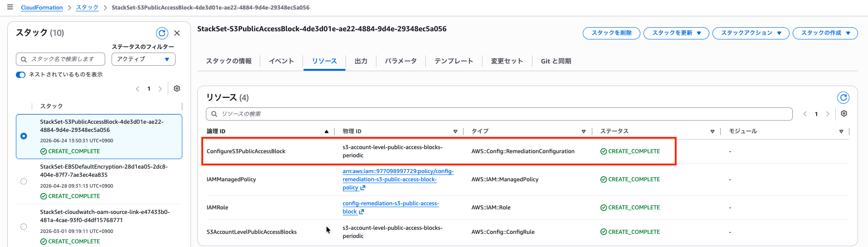Expand スタックを更新 dropdown button

(676, 33)
